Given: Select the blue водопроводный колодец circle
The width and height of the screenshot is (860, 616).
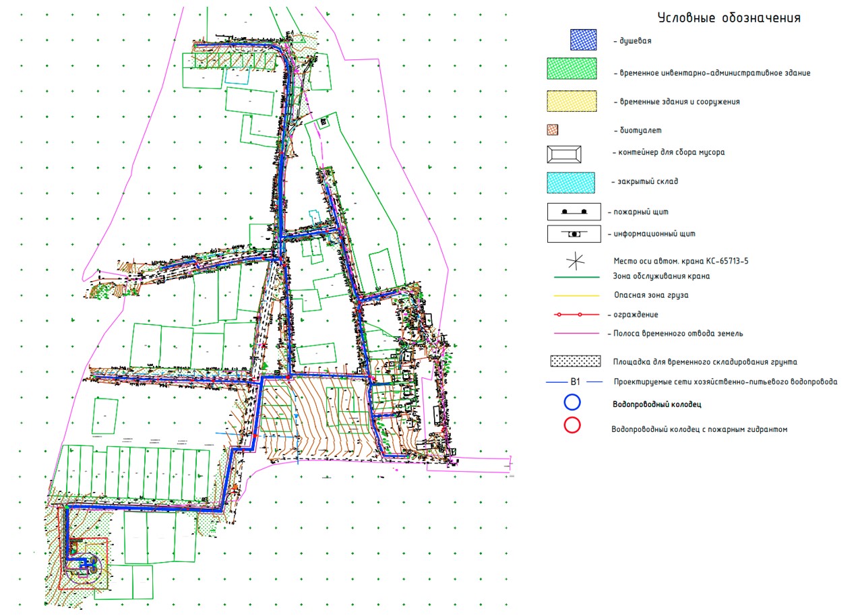Looking at the screenshot, I should [573, 402].
